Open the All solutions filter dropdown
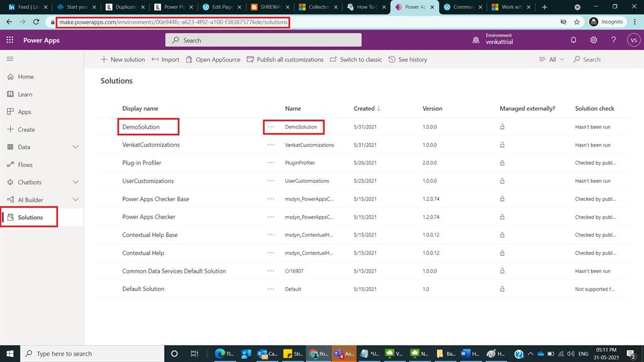Screen dimensions: 644x362 point(550,59)
